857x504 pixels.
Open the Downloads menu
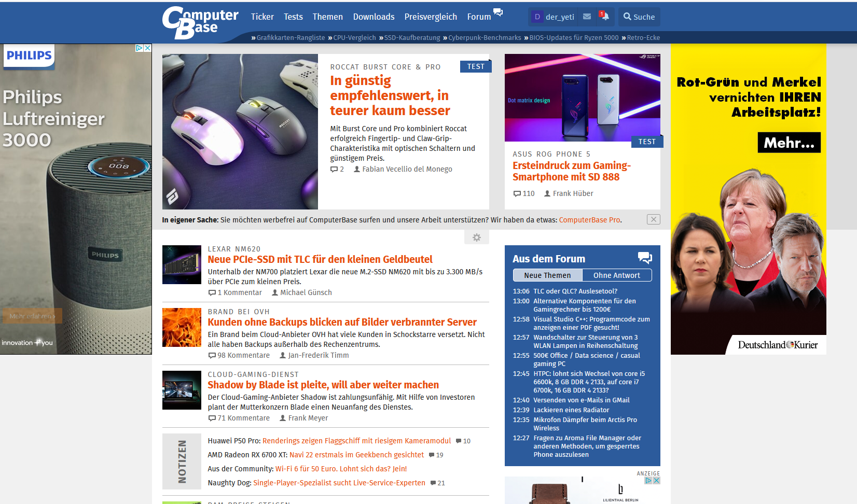pyautogui.click(x=374, y=17)
